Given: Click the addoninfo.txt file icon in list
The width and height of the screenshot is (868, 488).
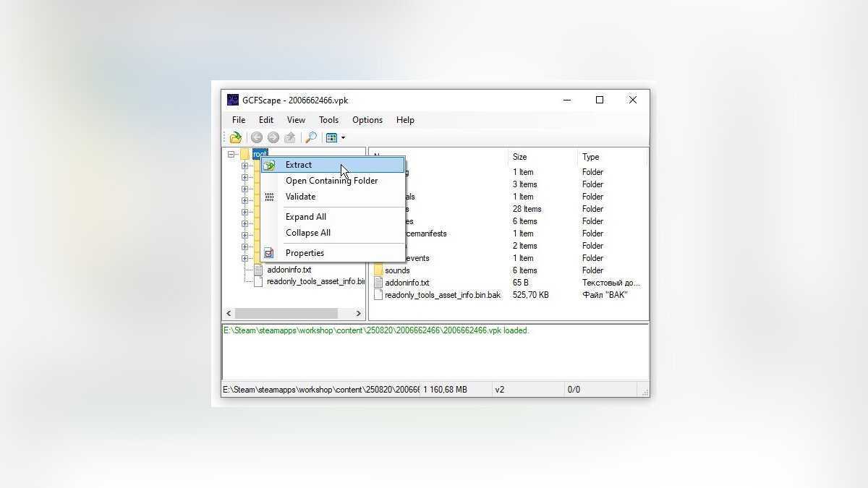Looking at the screenshot, I should click(x=378, y=283).
